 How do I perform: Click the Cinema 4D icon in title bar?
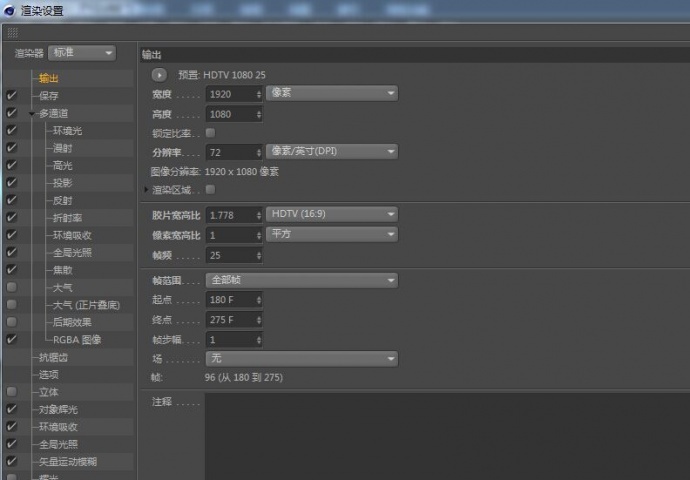(9, 11)
